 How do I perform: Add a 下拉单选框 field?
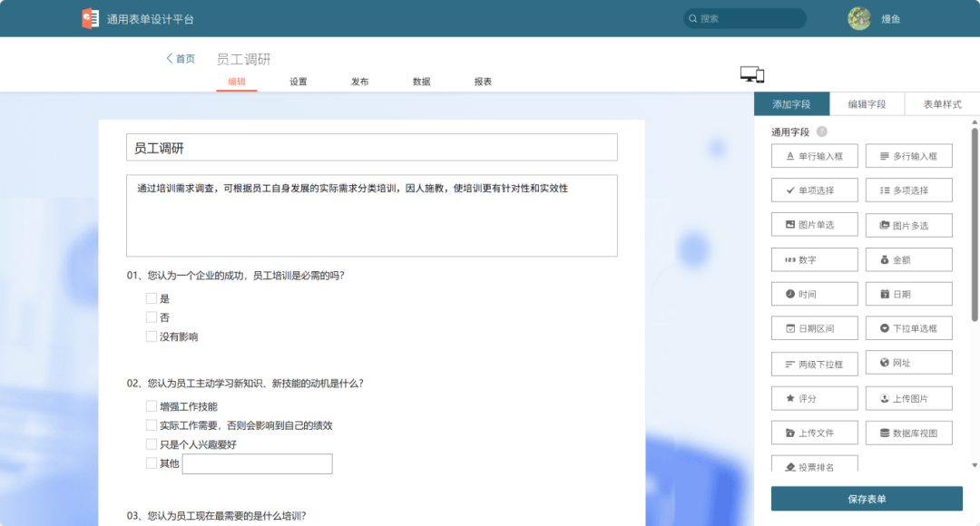(908, 327)
